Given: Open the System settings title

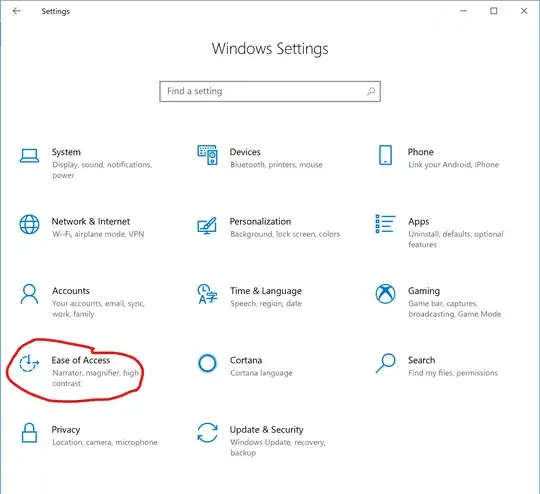Looking at the screenshot, I should (x=66, y=152).
